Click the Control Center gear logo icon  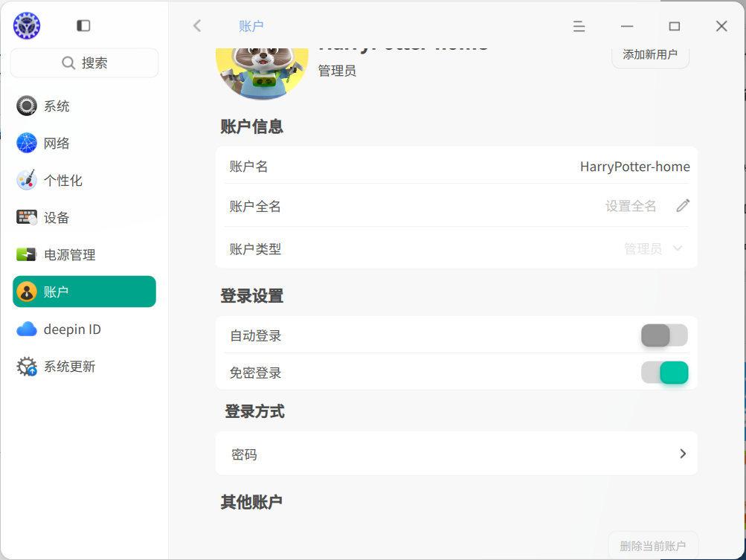pyautogui.click(x=27, y=26)
